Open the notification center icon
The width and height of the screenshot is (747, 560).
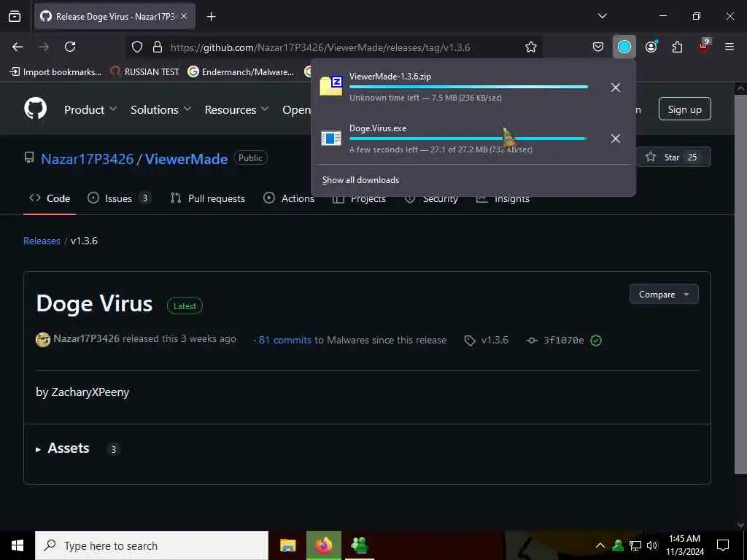tap(723, 545)
